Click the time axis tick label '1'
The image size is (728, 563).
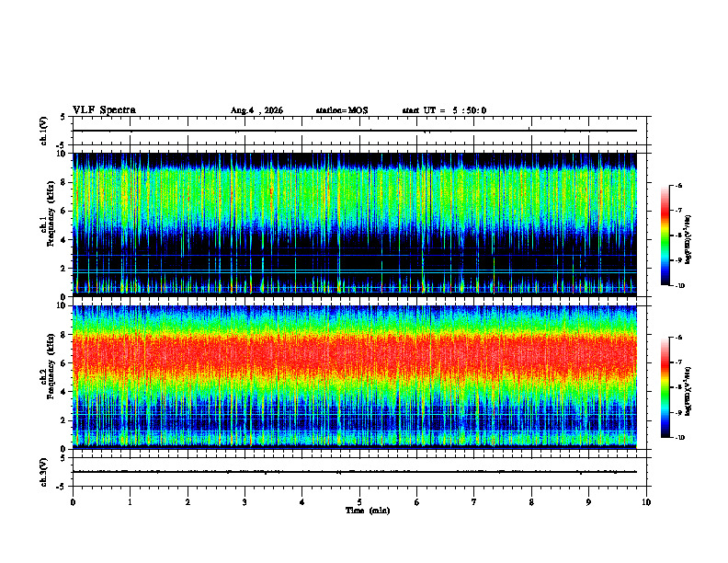coord(130,502)
